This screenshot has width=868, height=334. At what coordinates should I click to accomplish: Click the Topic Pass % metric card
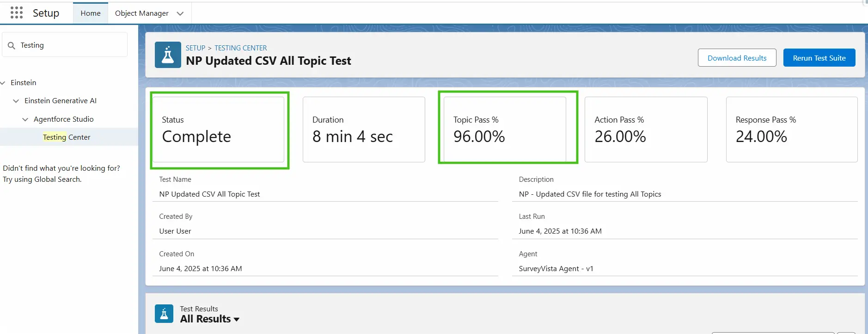click(x=505, y=129)
